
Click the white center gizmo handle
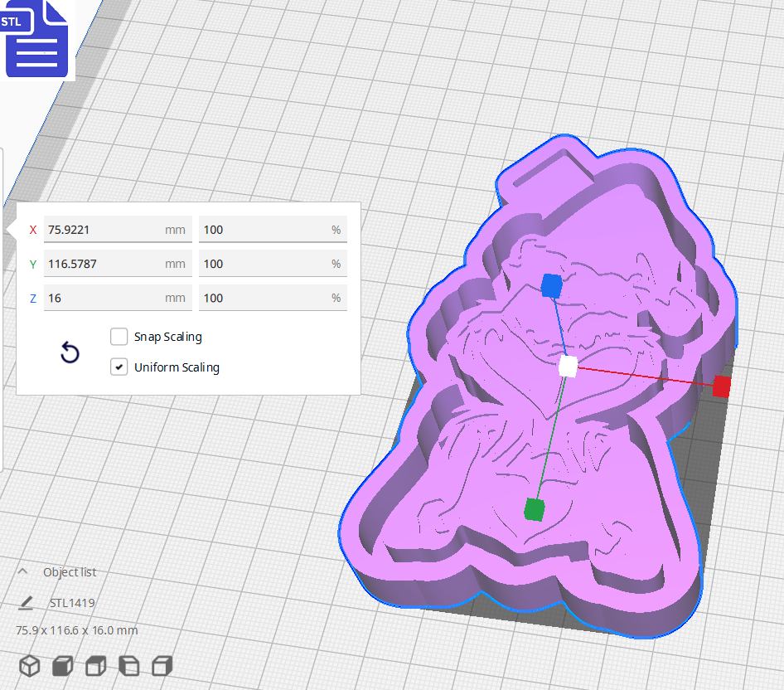[x=569, y=366]
